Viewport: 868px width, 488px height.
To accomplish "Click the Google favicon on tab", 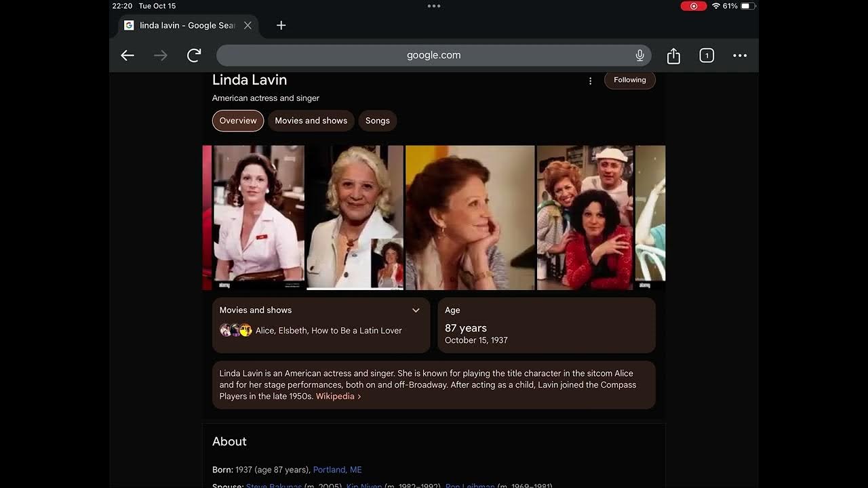I will (x=129, y=25).
